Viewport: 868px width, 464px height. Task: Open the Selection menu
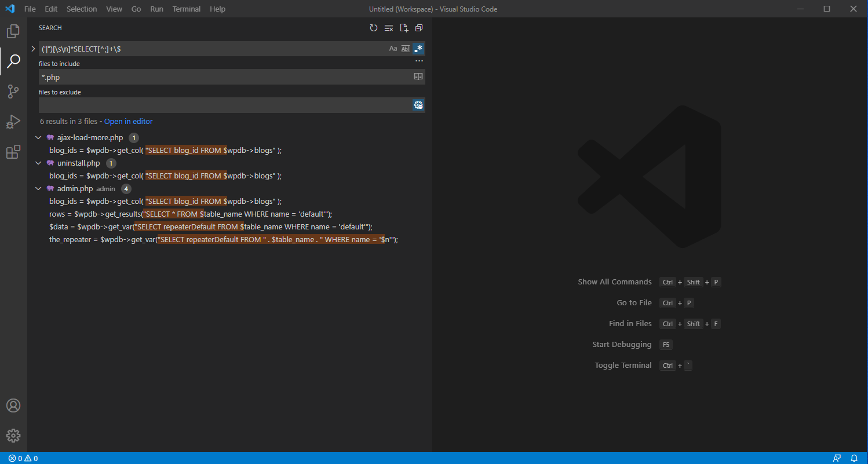coord(82,9)
